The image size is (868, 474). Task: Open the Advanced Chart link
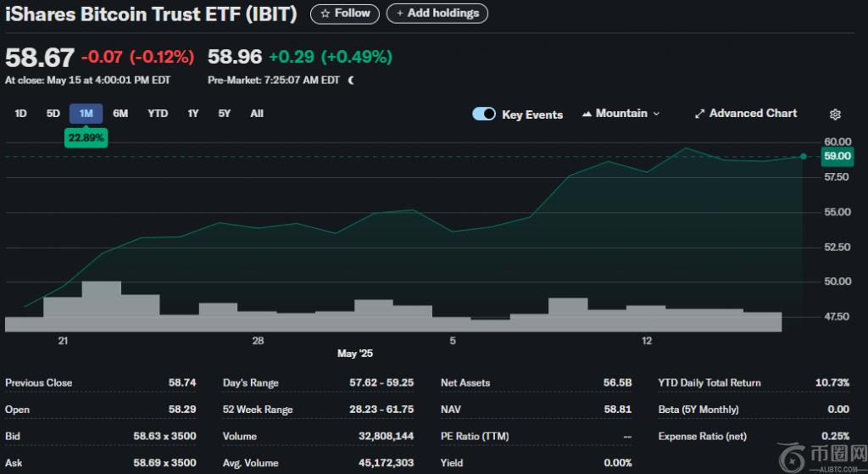(753, 114)
